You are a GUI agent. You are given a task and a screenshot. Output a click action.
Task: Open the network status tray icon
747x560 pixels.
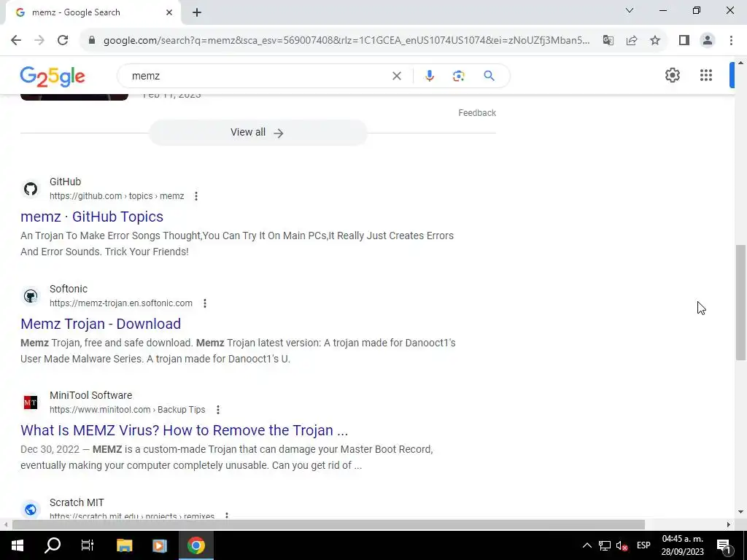pyautogui.click(x=605, y=545)
